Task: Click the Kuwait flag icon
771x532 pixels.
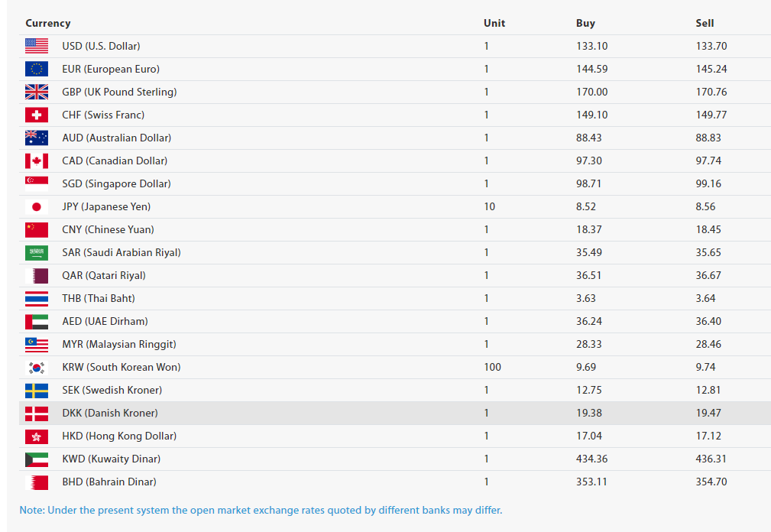Action: point(36,459)
